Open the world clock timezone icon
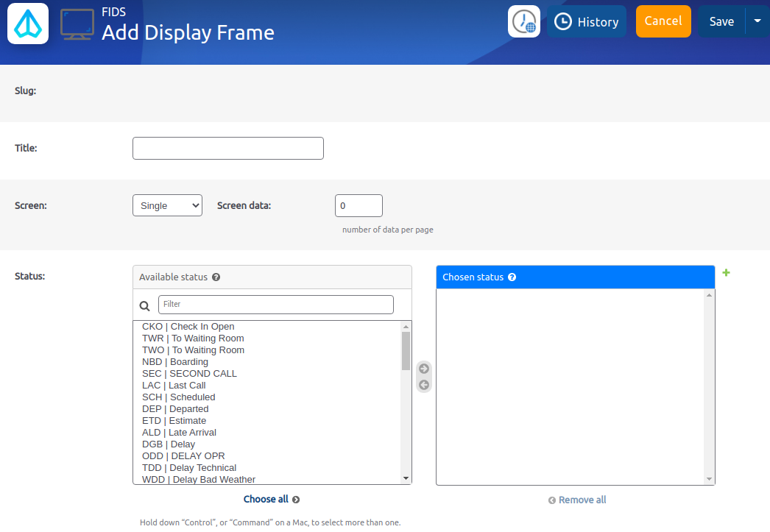 [x=524, y=21]
